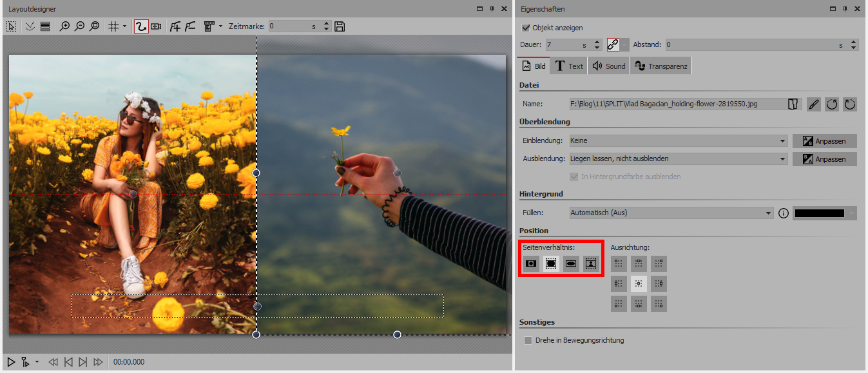Align image to top right
The image size is (868, 373).
click(x=659, y=263)
